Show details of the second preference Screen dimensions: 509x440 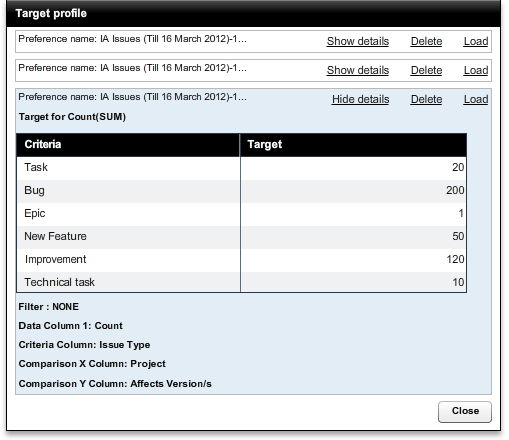[x=358, y=70]
